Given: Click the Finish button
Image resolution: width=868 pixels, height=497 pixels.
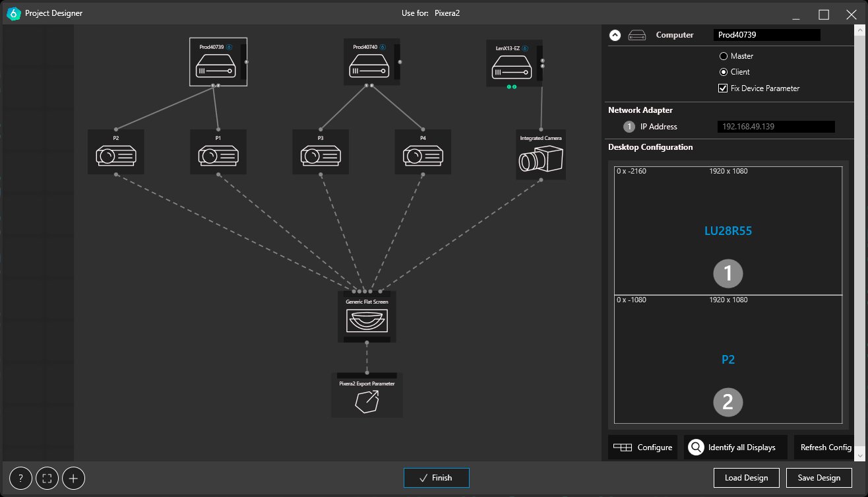Looking at the screenshot, I should [x=436, y=478].
